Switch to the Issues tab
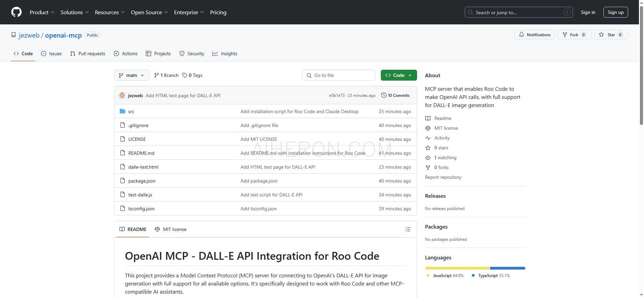 [51, 54]
